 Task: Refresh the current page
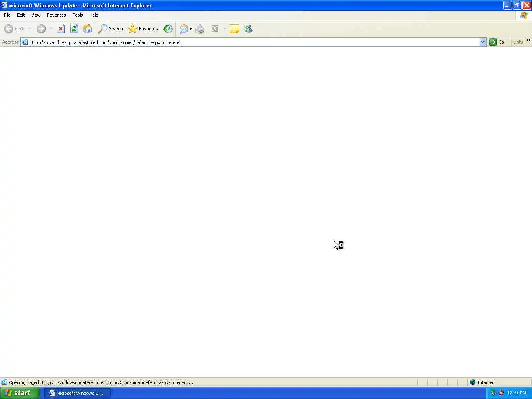74,29
